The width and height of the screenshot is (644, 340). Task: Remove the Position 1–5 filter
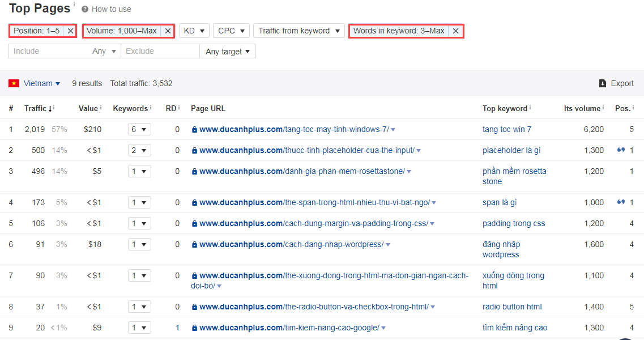point(70,31)
